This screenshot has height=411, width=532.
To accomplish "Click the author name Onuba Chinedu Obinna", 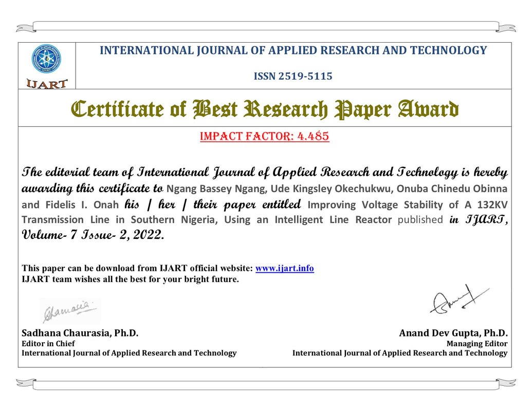I will [x=452, y=189].
